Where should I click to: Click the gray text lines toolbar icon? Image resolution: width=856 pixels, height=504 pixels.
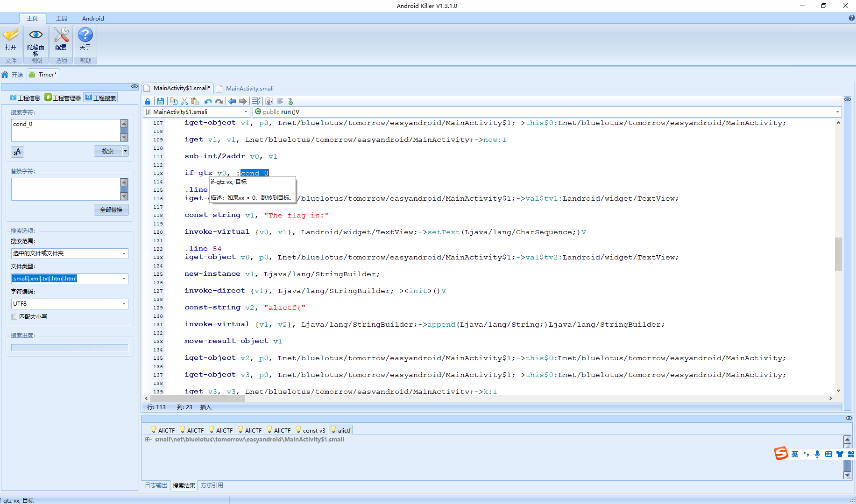click(x=280, y=101)
